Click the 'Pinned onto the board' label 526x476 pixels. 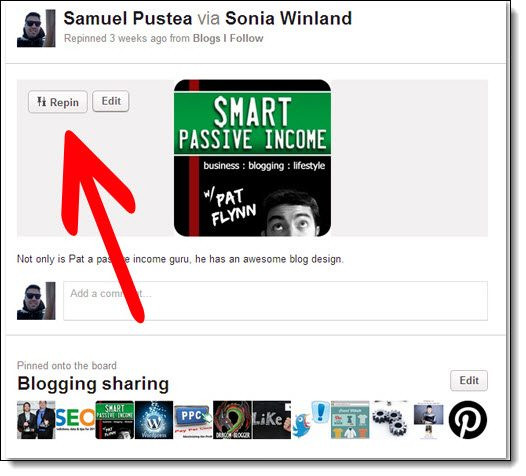point(67,365)
